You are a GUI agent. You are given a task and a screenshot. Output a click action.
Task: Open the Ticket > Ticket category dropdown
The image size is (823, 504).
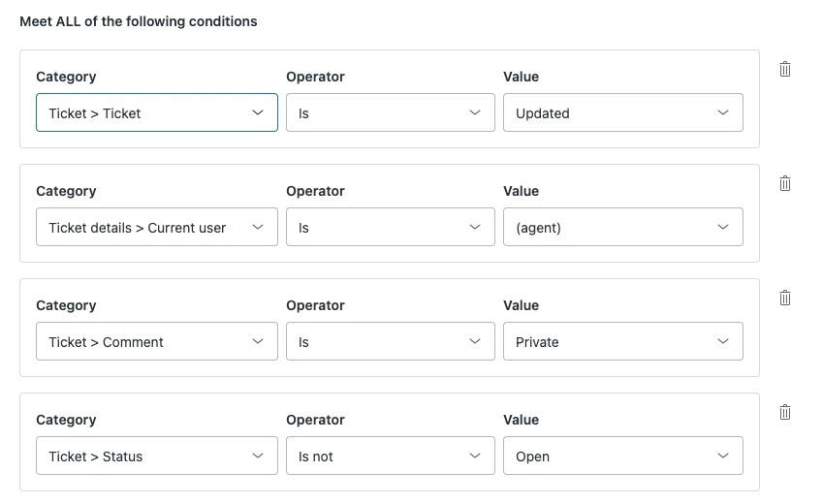157,112
